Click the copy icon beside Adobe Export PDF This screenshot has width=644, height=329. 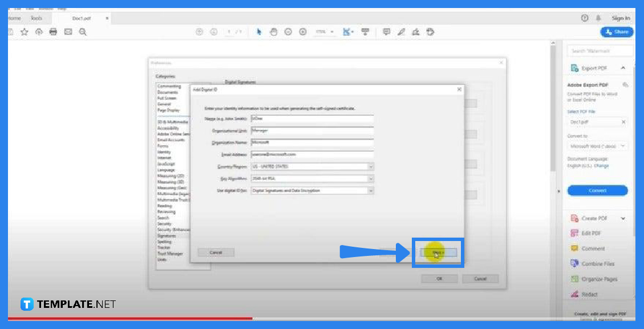(x=625, y=85)
